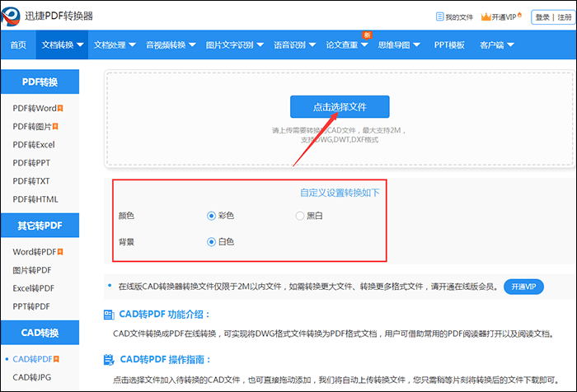
Task: Open Word转PDF in sidebar
Action: click(x=35, y=252)
